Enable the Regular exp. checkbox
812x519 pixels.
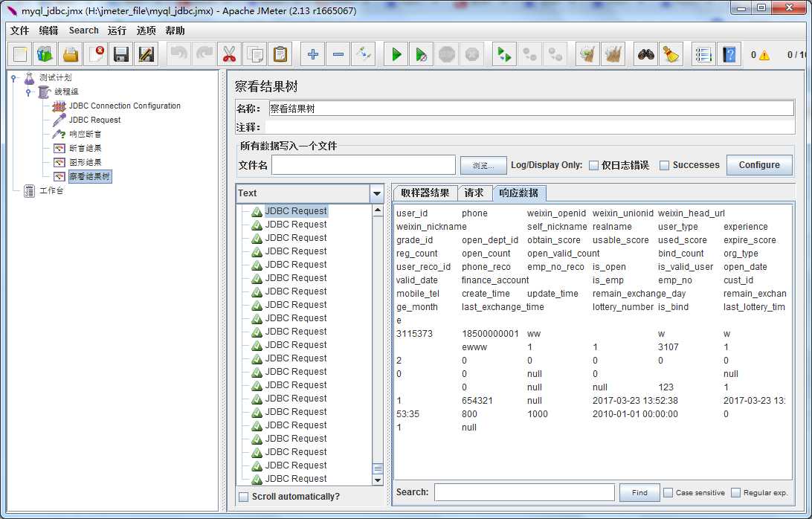tap(735, 492)
